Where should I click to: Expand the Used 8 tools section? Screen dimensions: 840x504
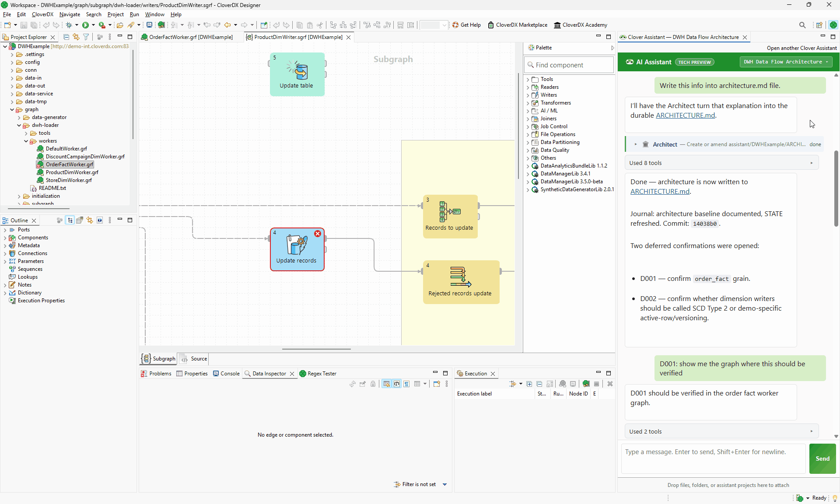coord(721,163)
